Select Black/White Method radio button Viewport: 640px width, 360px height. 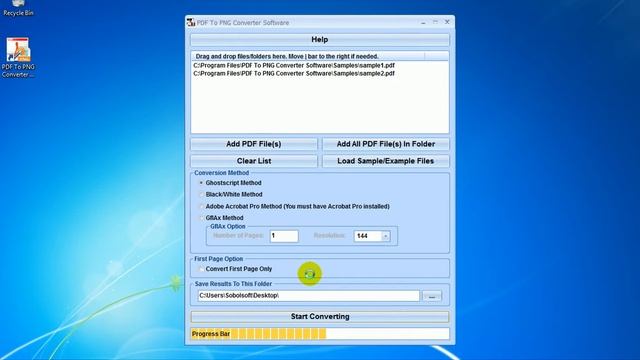201,194
